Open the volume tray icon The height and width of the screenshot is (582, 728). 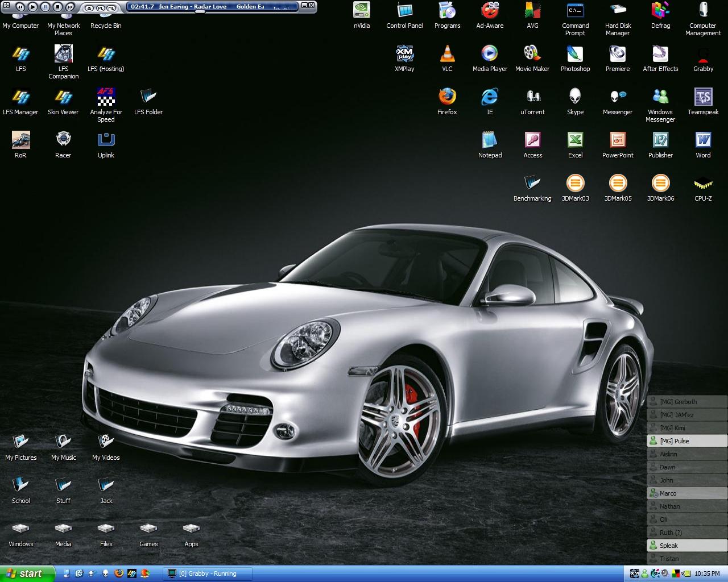point(664,573)
